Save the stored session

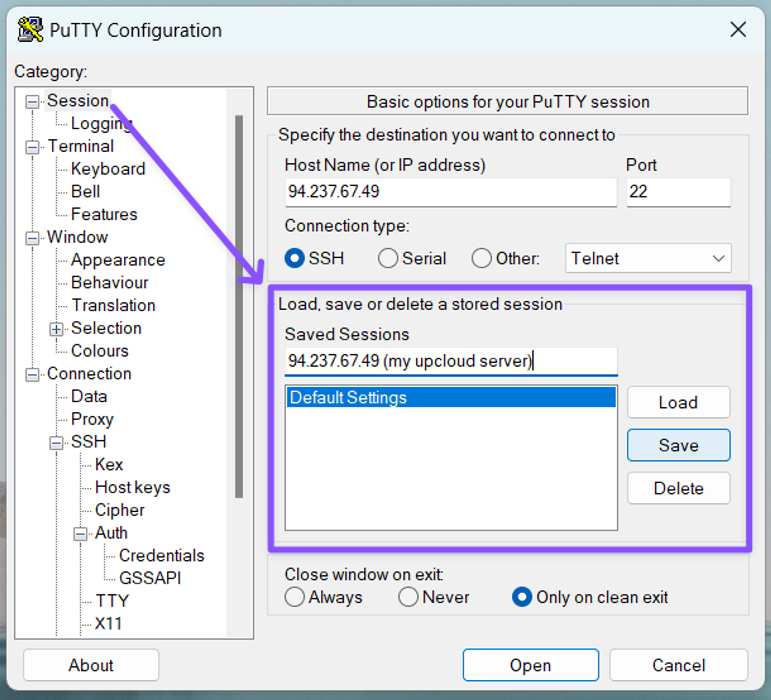pos(678,445)
